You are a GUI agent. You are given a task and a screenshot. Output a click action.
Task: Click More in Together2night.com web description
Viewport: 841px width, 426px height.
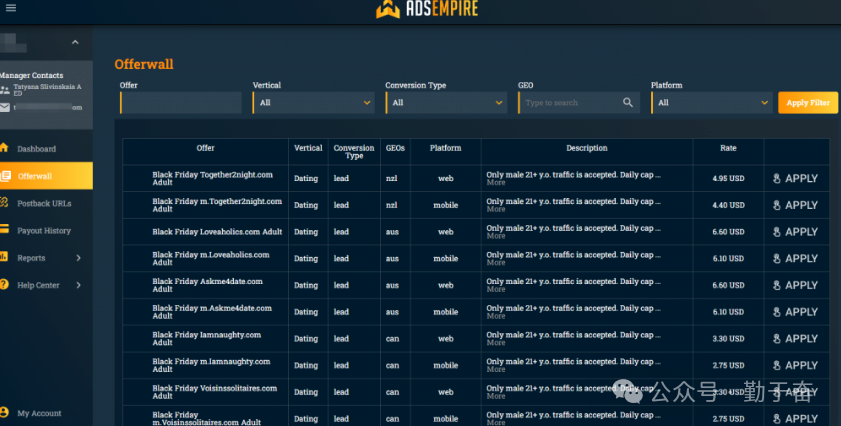496,182
